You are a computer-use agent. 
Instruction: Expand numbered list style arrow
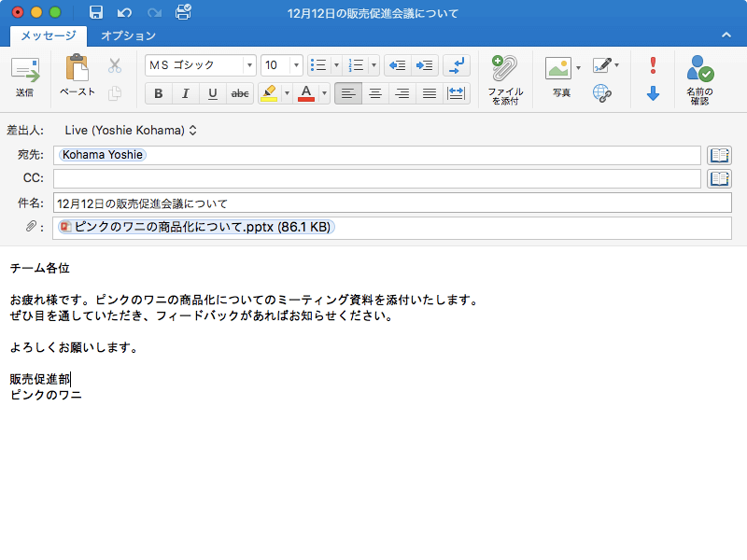[x=373, y=65]
